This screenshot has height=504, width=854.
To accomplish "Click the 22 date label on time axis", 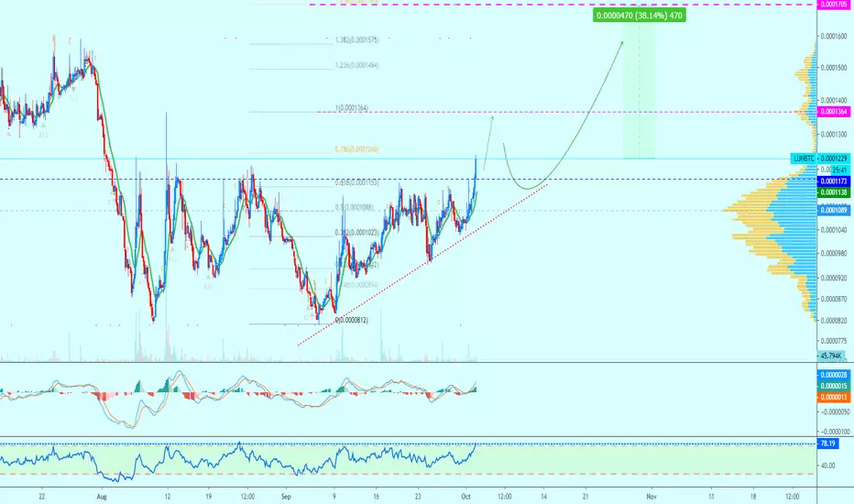I will tap(42, 497).
